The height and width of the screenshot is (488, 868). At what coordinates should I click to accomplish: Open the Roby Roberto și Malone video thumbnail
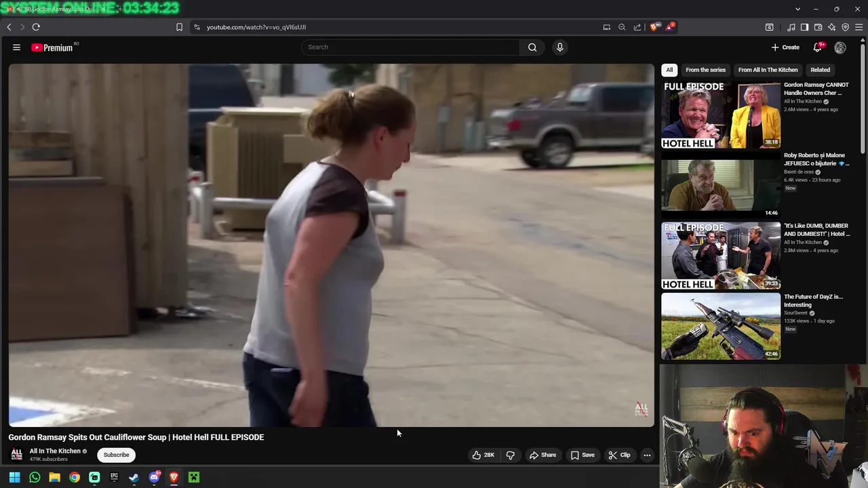721,185
